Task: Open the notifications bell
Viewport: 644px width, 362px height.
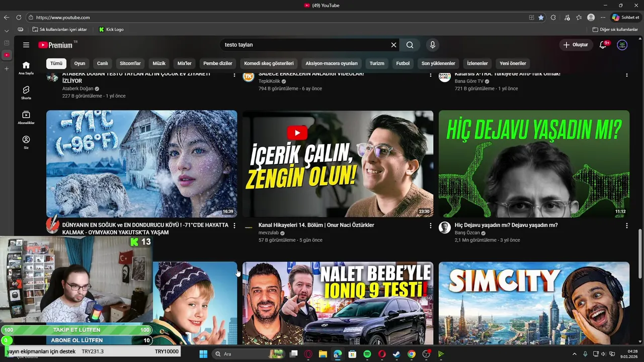Action: pos(603,45)
